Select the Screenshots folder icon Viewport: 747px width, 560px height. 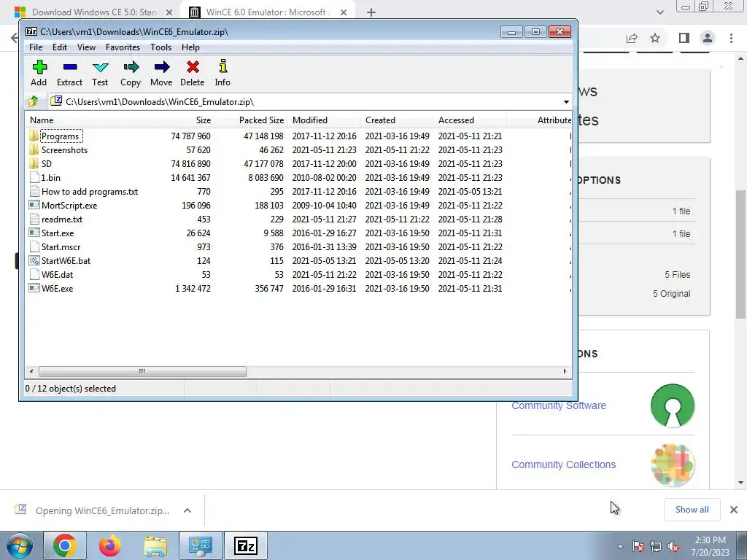coord(34,150)
